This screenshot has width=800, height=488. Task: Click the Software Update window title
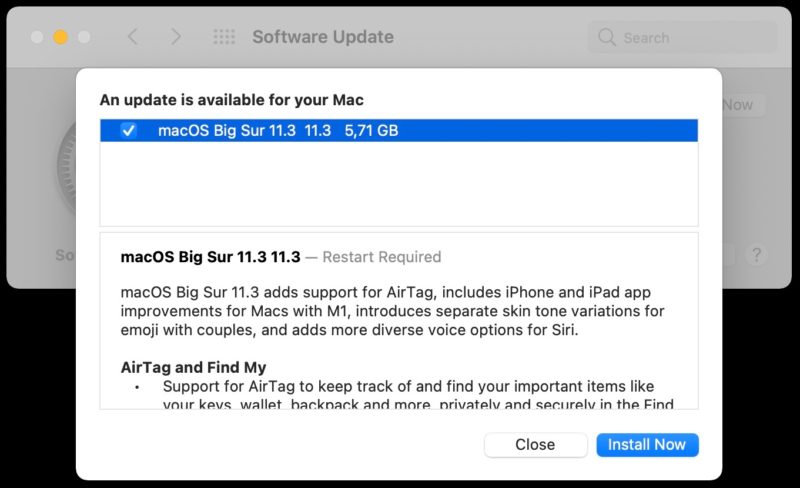pos(323,37)
